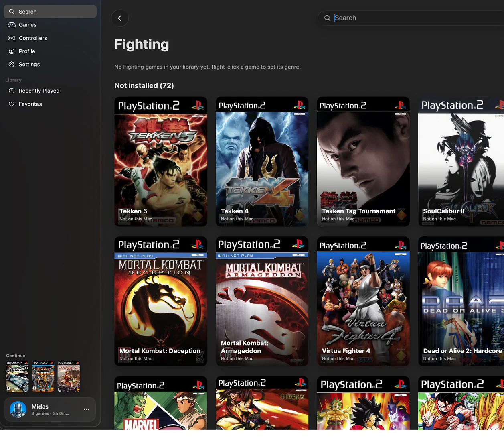This screenshot has height=437, width=504.
Task: Click the person icon beside Profile
Action: [12, 51]
